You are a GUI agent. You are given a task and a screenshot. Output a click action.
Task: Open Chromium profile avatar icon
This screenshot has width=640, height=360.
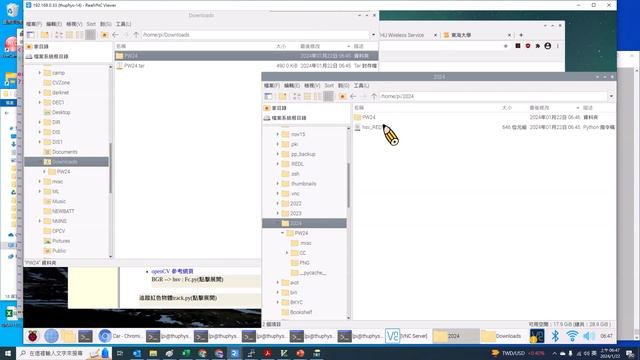(x=548, y=46)
